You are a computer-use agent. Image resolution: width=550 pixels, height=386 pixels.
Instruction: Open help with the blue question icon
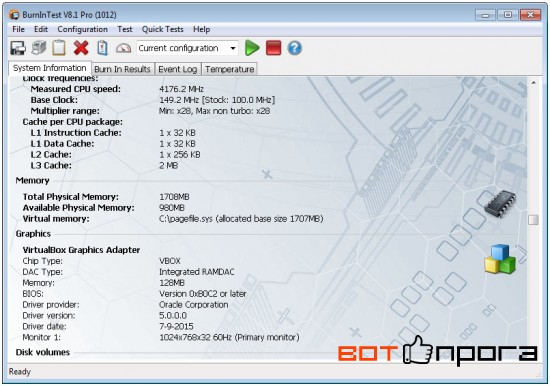pyautogui.click(x=295, y=48)
